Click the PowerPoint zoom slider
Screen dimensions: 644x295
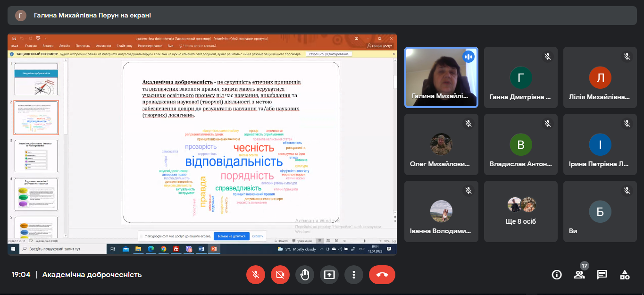pos(364,241)
